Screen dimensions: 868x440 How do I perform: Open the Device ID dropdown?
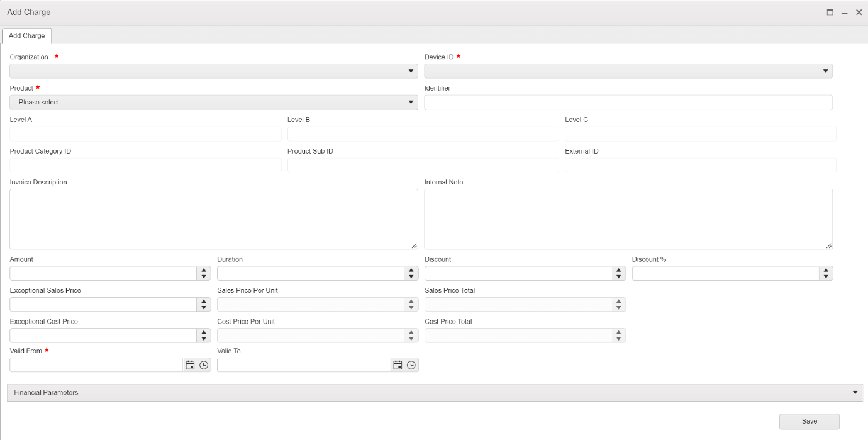628,71
